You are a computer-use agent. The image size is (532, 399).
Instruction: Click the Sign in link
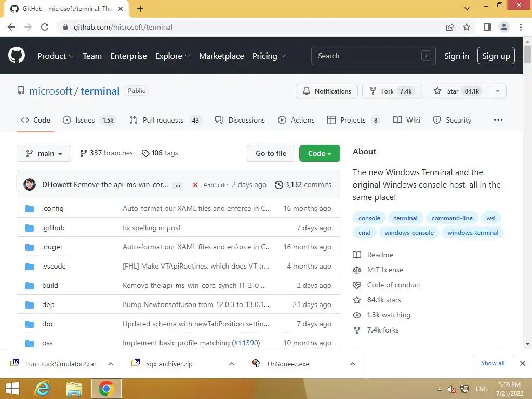457,56
